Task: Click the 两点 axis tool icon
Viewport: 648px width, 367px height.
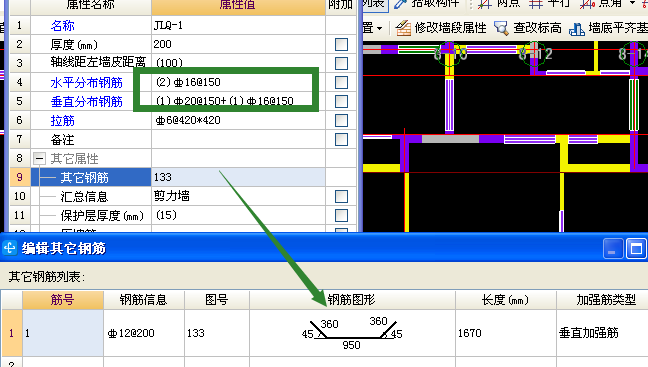Action: pyautogui.click(x=484, y=4)
